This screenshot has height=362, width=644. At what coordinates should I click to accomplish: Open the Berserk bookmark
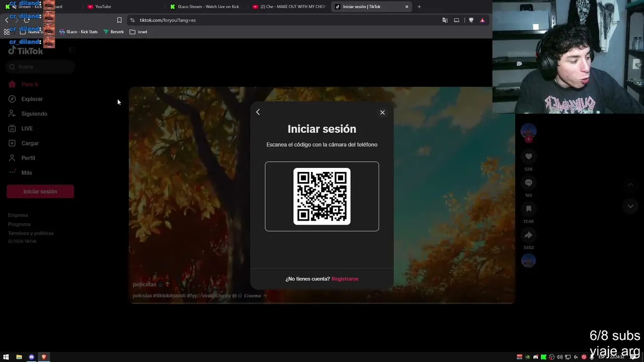(114, 32)
